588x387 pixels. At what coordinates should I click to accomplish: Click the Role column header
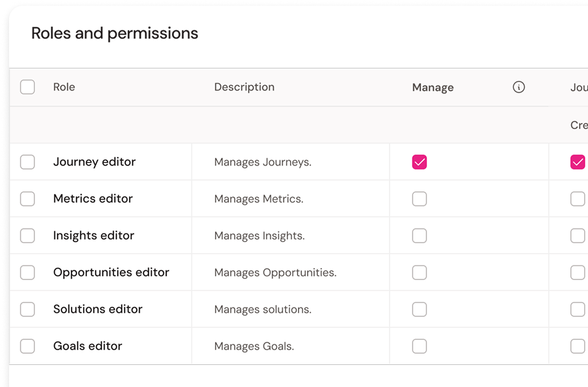click(64, 87)
